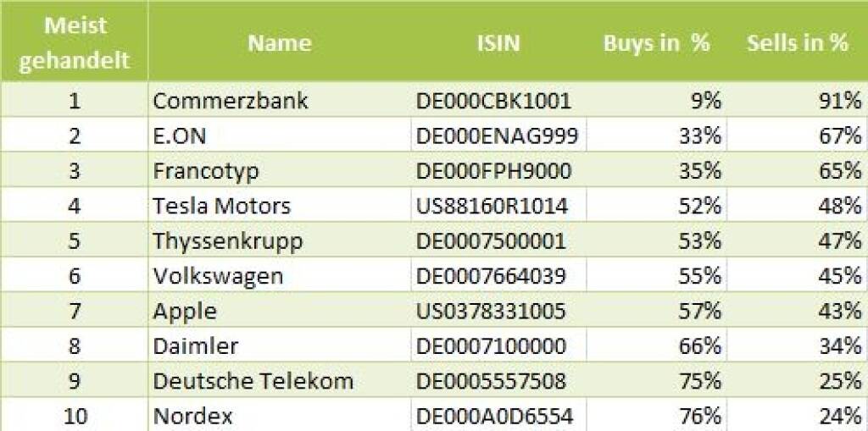The width and height of the screenshot is (868, 431).
Task: Click the Daimler name cell
Action: click(196, 345)
